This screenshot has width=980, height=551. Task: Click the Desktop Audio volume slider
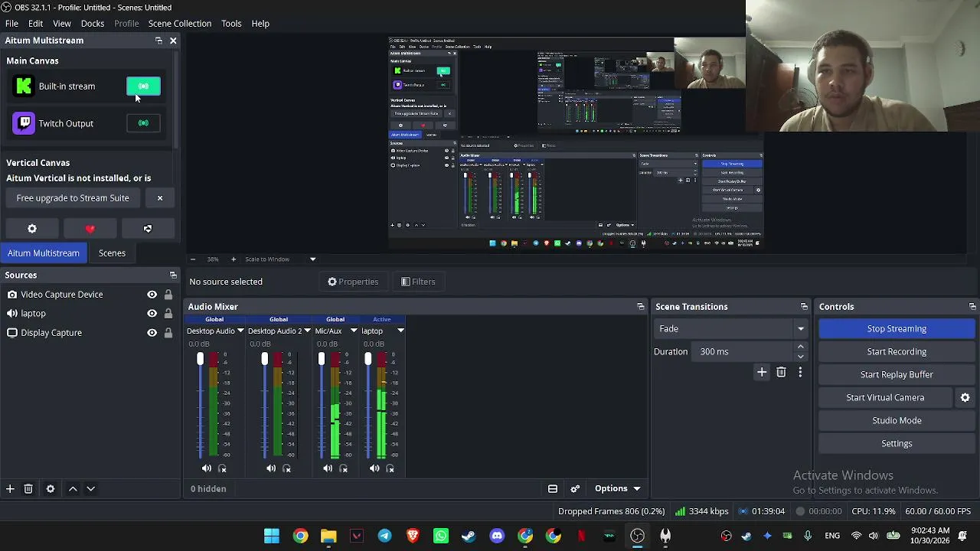tap(200, 406)
